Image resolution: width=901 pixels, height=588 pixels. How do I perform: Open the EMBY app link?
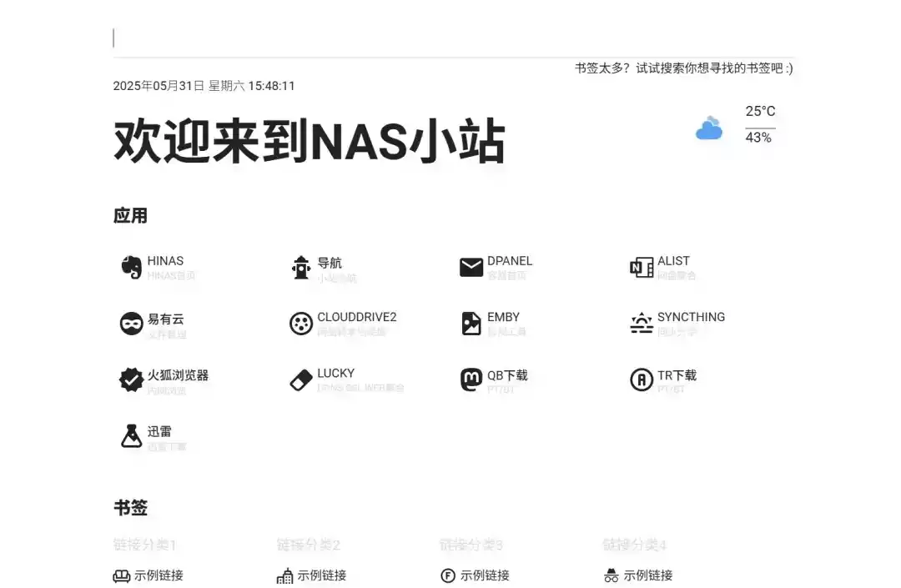tap(503, 318)
